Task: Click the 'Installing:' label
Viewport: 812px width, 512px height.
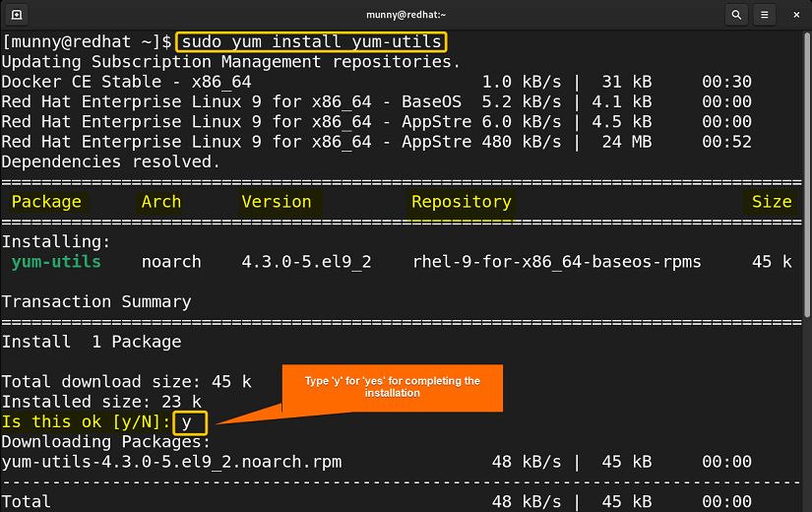Action: [x=56, y=241]
